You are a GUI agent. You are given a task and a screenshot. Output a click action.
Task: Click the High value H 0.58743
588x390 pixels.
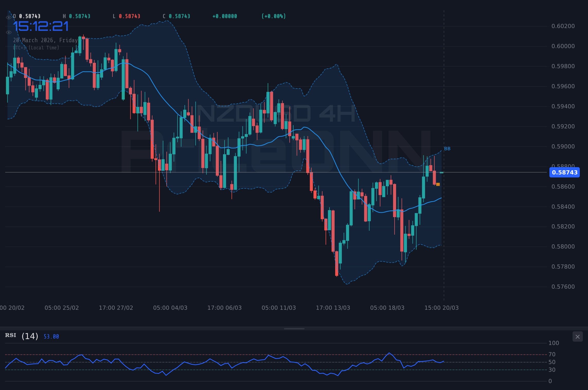point(78,16)
